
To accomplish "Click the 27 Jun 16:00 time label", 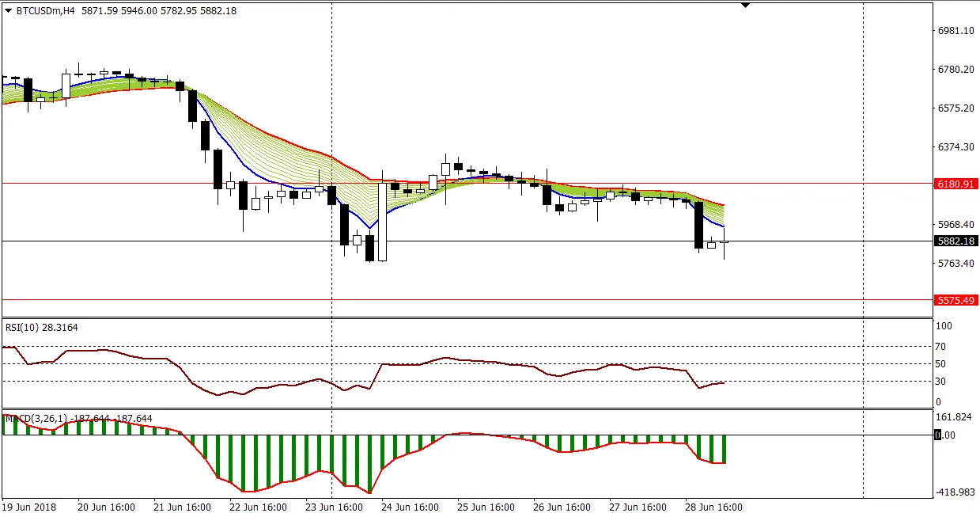I will 638,507.
